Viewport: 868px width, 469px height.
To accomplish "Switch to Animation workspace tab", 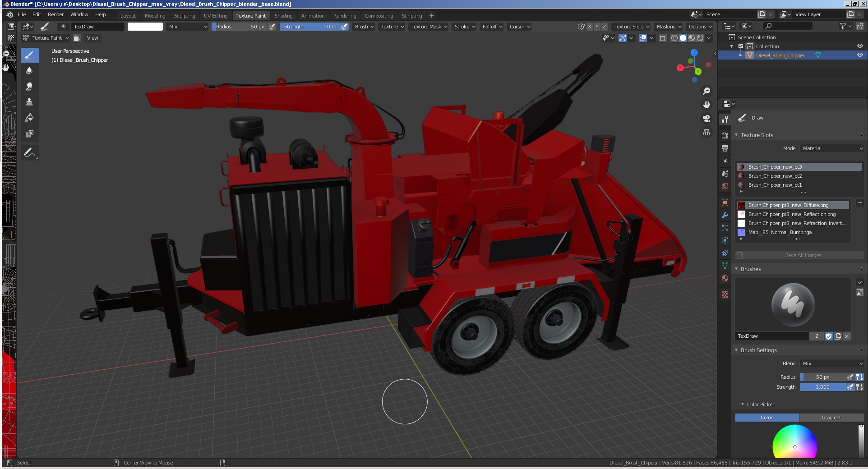I will coord(313,16).
